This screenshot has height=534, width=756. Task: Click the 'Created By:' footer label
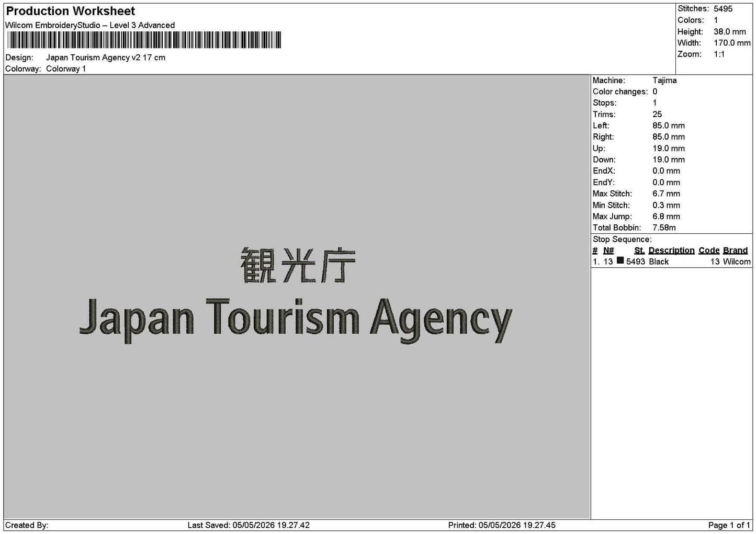point(27,525)
